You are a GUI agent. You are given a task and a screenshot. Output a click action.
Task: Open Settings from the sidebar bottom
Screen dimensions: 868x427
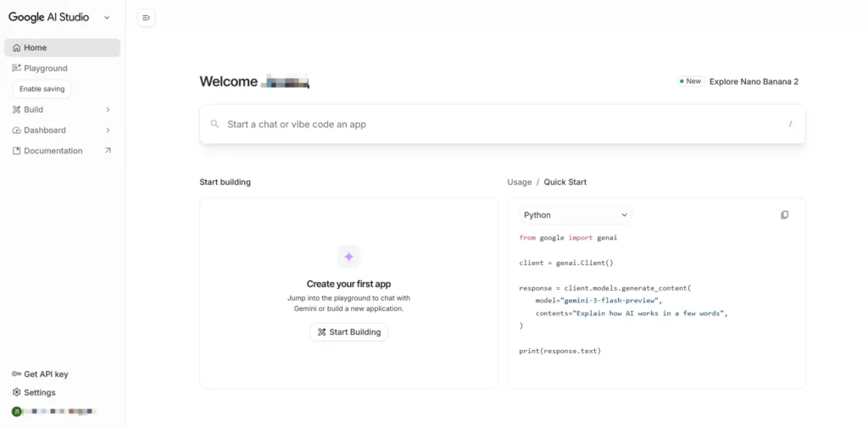(x=40, y=392)
